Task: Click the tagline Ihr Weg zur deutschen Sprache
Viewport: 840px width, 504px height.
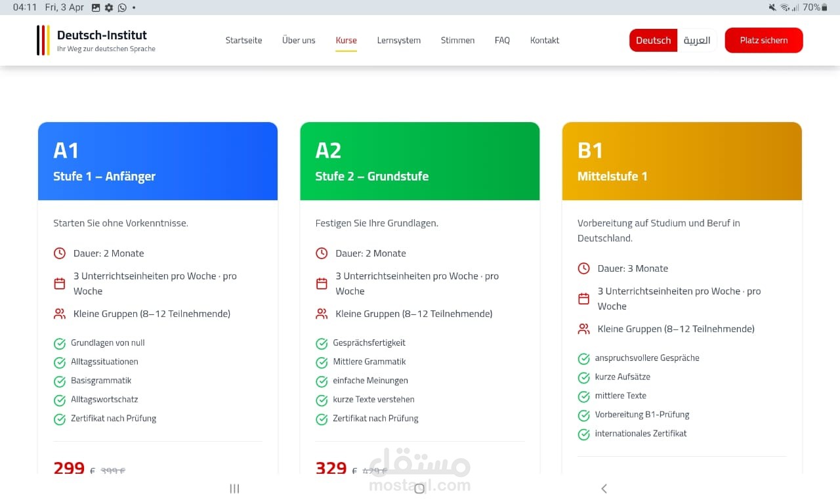Action: click(106, 49)
